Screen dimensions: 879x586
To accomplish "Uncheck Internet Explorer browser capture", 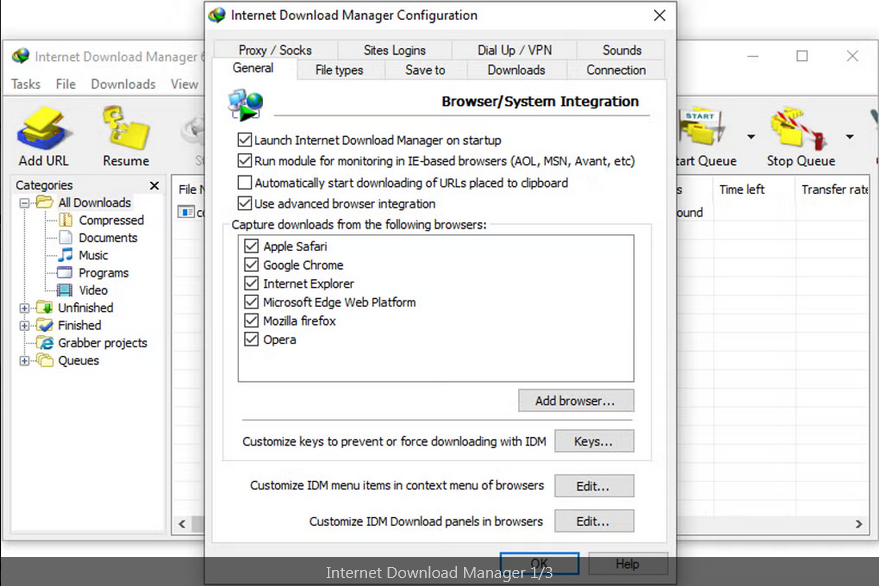I will click(251, 283).
